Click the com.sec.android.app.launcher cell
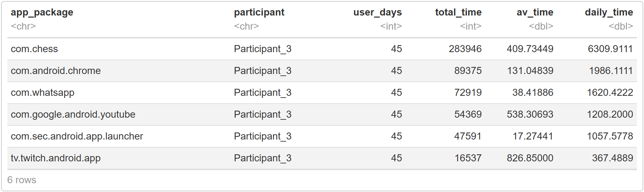This screenshot has width=644, height=192. 77,136
